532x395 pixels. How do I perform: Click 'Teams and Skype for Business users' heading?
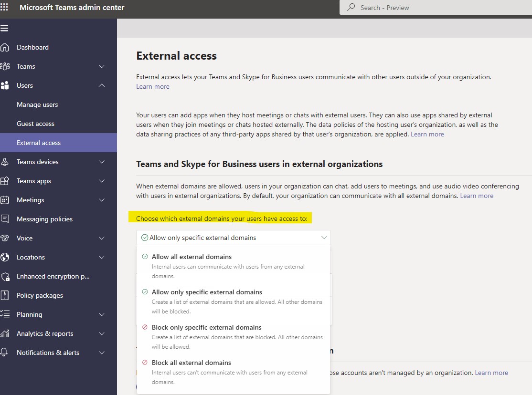point(259,164)
